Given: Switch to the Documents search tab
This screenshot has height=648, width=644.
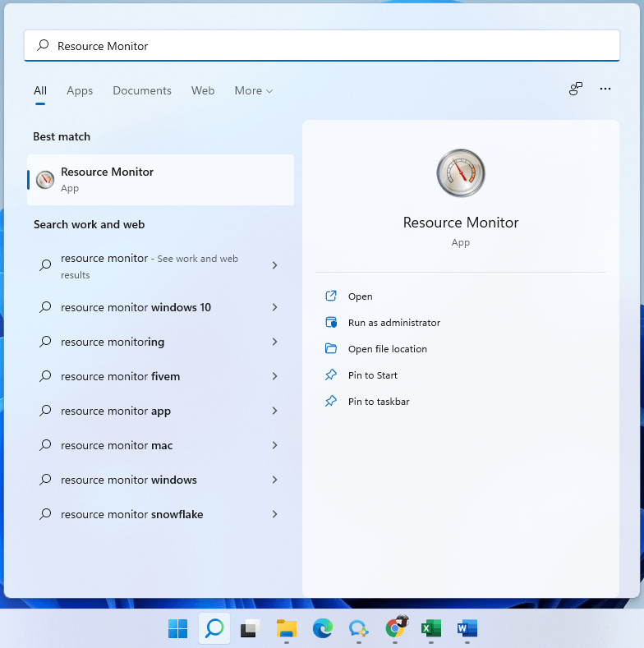Looking at the screenshot, I should (x=142, y=90).
